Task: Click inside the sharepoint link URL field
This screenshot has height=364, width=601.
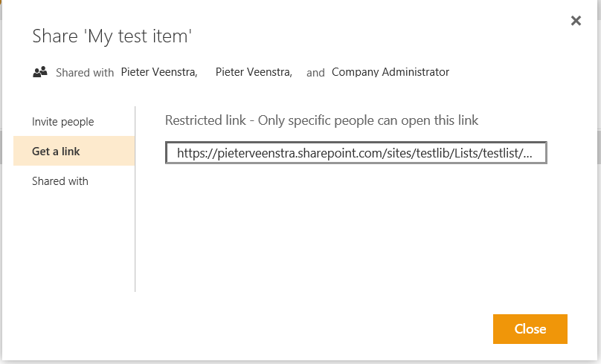Action: tap(356, 153)
